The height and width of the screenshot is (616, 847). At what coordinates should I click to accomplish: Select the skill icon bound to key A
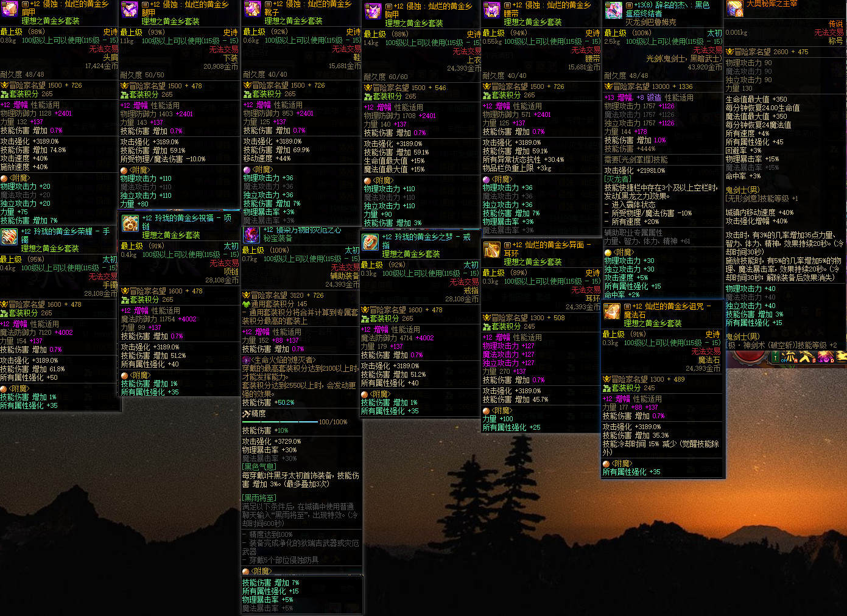coord(789,357)
